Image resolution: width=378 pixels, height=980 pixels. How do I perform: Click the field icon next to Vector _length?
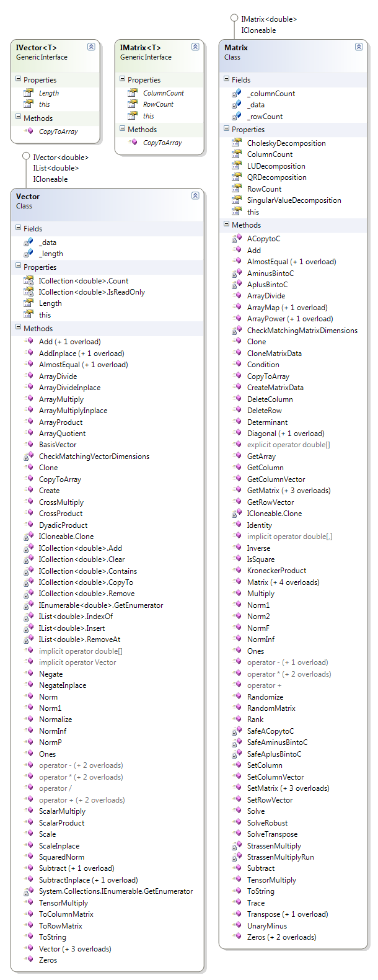tap(29, 254)
